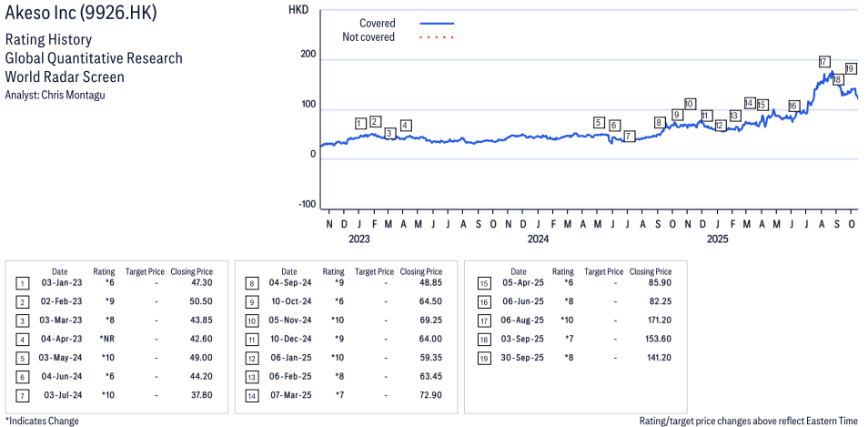Click chart marker 10 above the line
The width and height of the screenshot is (868, 427).
pyautogui.click(x=690, y=104)
